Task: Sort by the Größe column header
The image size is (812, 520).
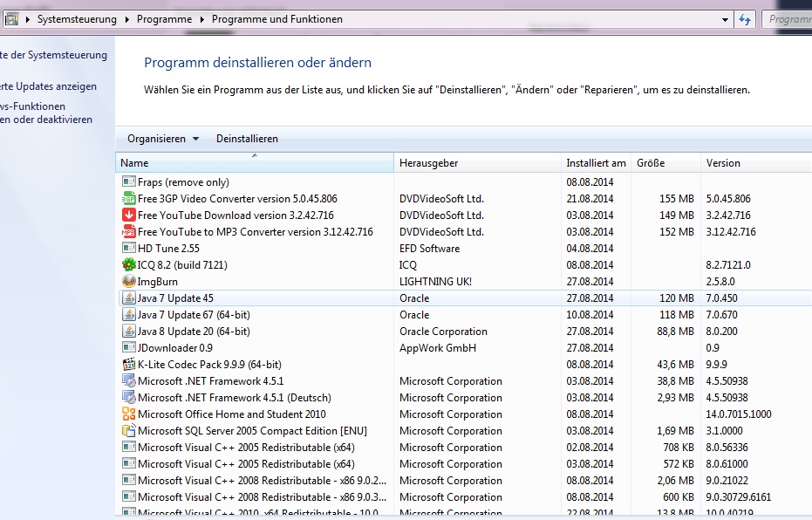Action: click(x=665, y=162)
